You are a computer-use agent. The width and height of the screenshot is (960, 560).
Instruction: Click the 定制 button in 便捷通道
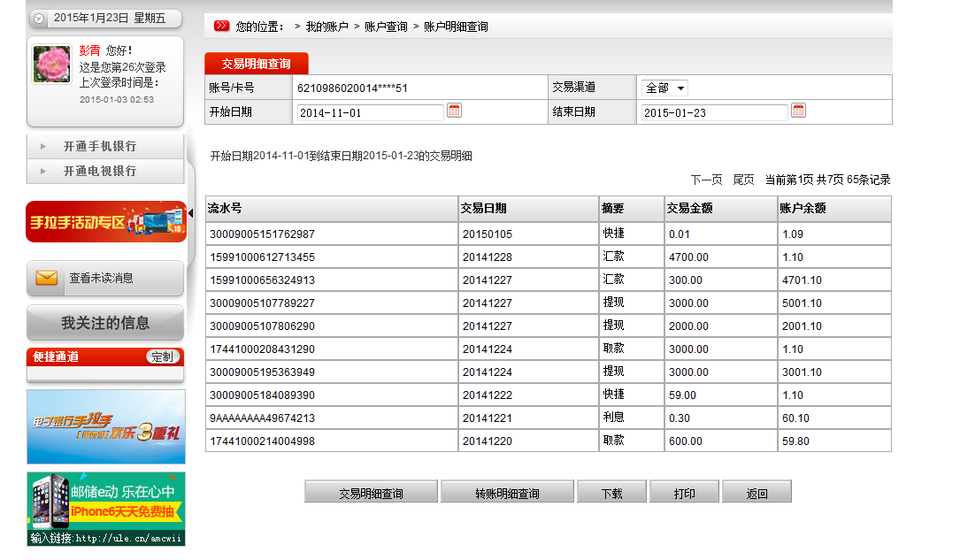pos(163,357)
